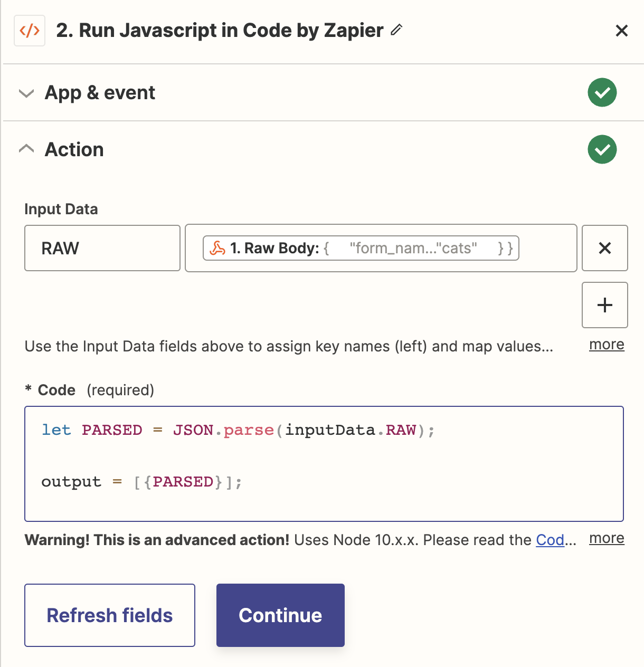The height and width of the screenshot is (667, 644).
Task: Click the Code by Zapier app icon
Action: 30,31
